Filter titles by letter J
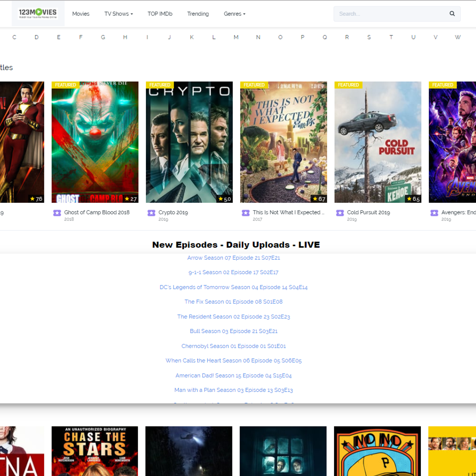Viewport: 476px width, 476px height. tap(169, 37)
